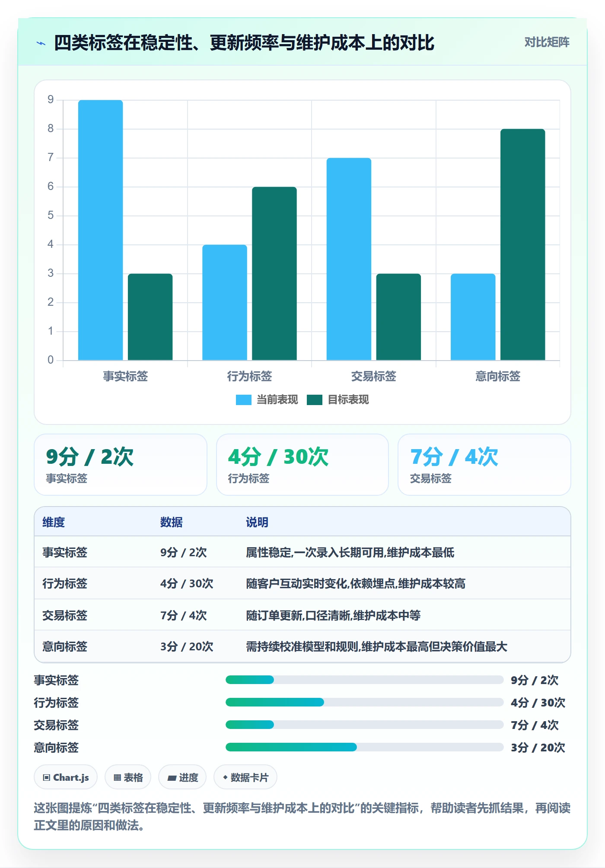Select the 数据卡片 tag chip
605x868 pixels.
pyautogui.click(x=245, y=777)
